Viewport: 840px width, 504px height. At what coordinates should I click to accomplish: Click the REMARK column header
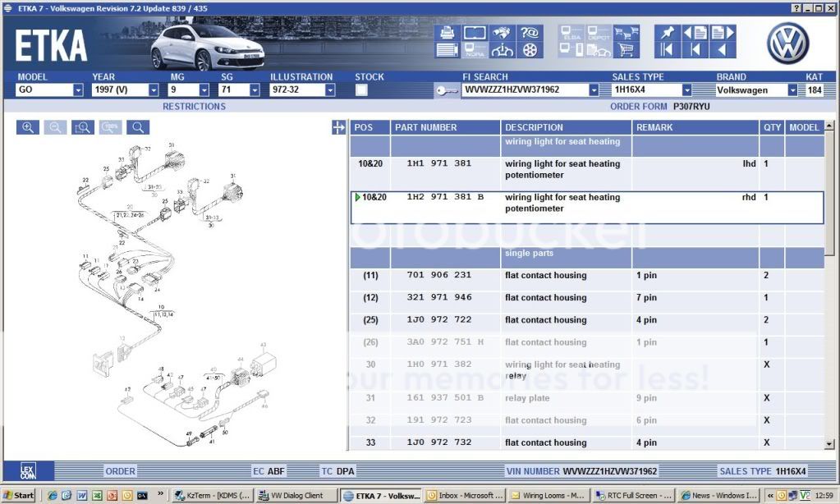(x=695, y=127)
